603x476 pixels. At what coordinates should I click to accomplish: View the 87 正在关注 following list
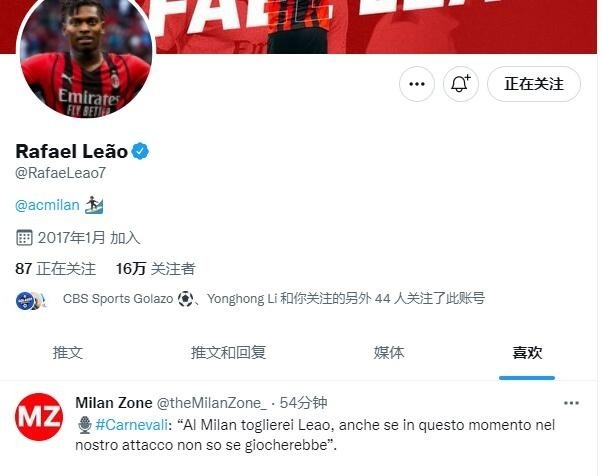coord(56,268)
